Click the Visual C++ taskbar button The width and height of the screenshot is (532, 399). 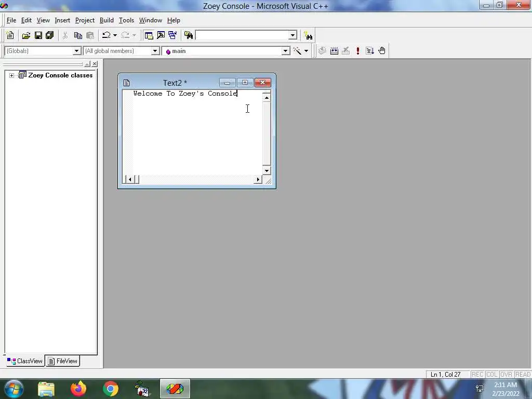click(x=175, y=389)
